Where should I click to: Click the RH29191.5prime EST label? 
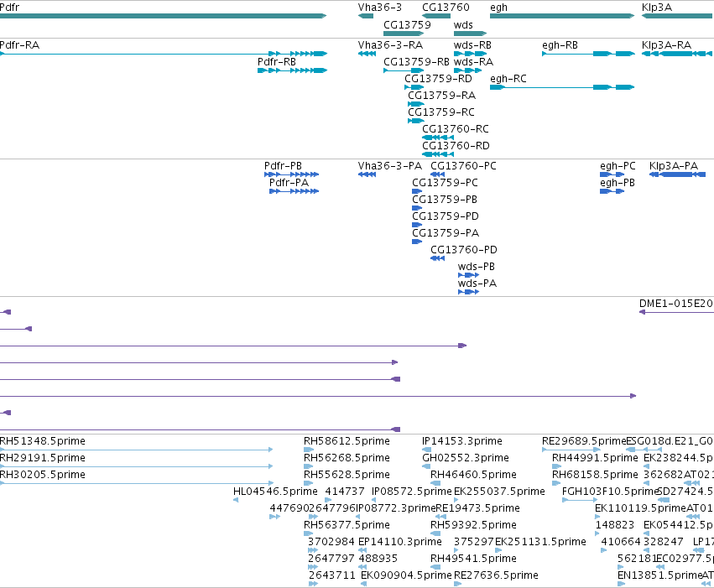(x=43, y=458)
